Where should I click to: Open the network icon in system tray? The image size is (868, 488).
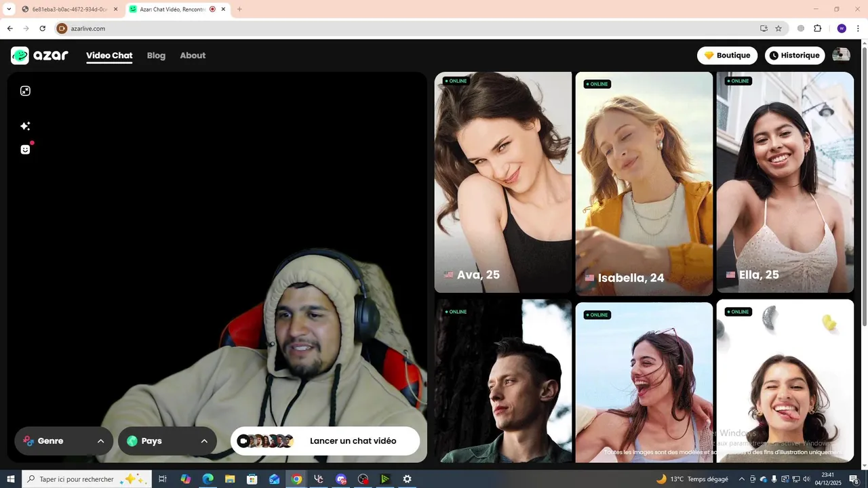pos(796,479)
